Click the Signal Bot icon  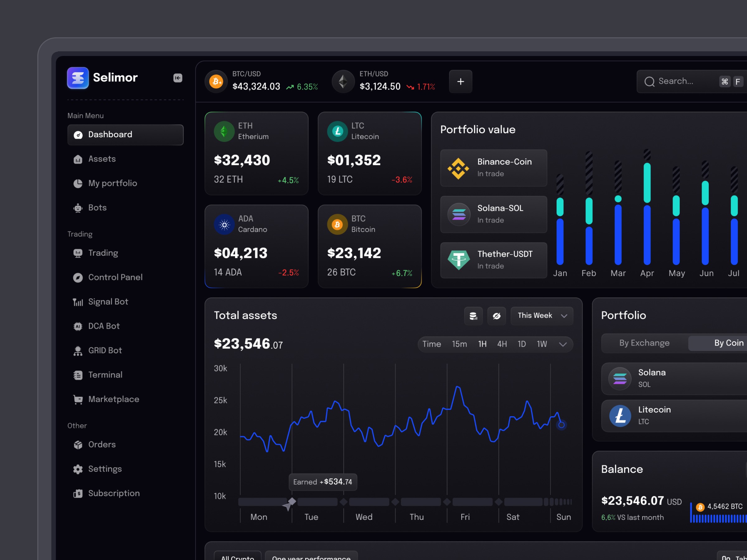tap(78, 302)
